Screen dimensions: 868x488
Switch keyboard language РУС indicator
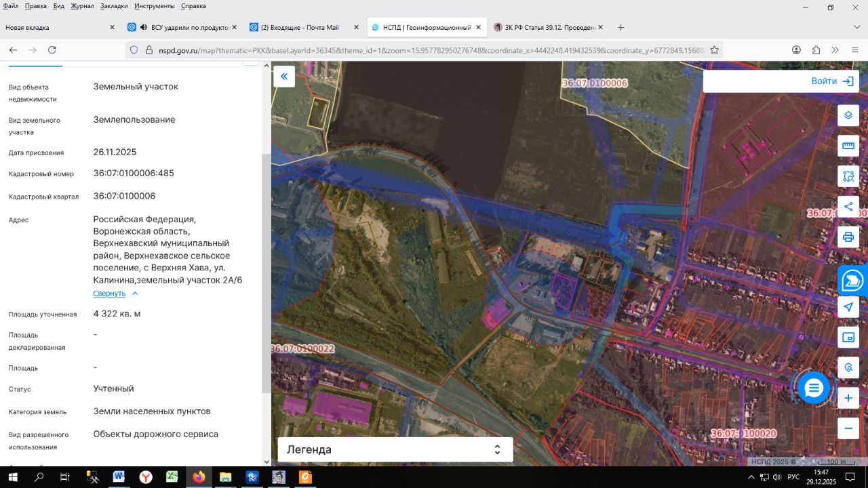click(x=793, y=477)
